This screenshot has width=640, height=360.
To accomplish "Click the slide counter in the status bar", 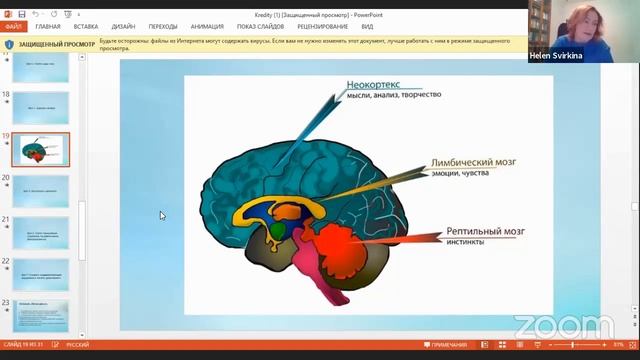I will coord(23,344).
